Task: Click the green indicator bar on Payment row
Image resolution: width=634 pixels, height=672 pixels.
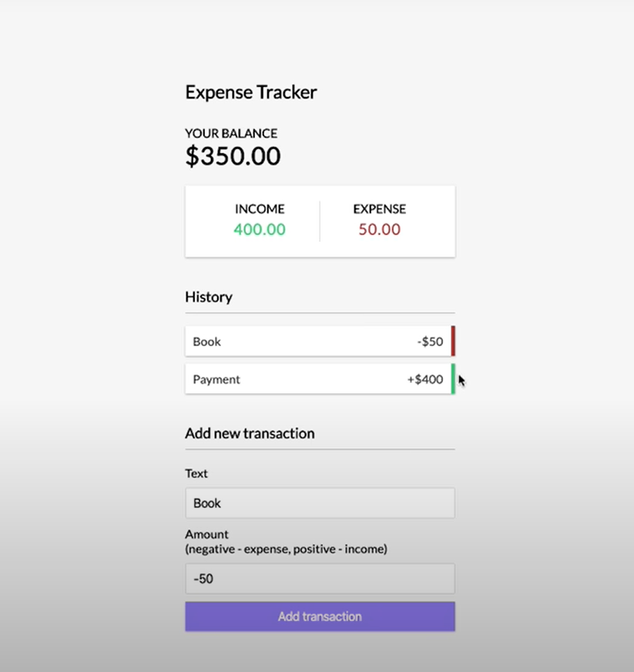Action: [453, 379]
